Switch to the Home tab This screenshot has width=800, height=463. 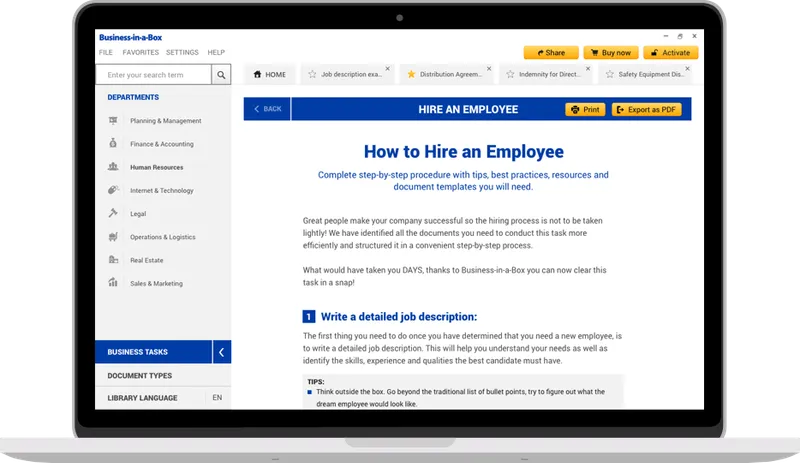point(269,75)
